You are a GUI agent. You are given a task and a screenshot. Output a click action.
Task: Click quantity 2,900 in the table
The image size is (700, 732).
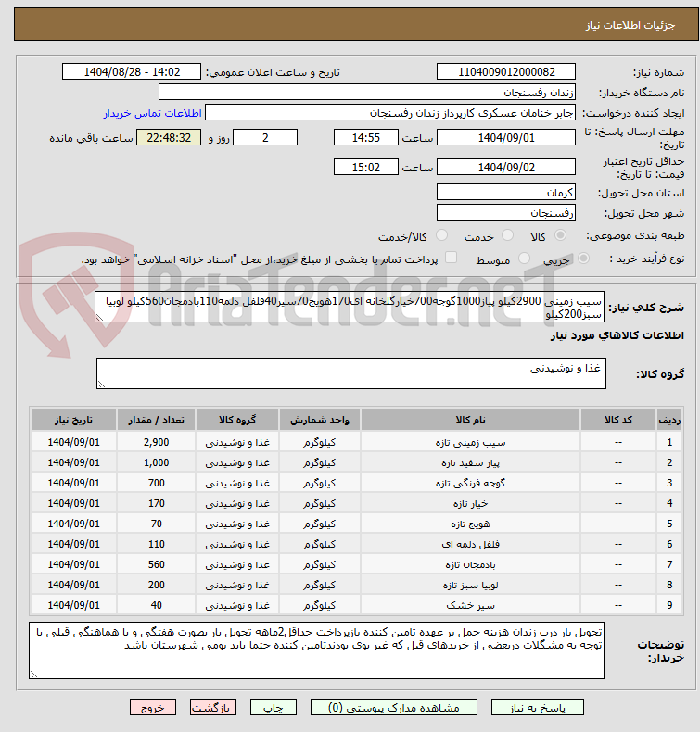(156, 442)
